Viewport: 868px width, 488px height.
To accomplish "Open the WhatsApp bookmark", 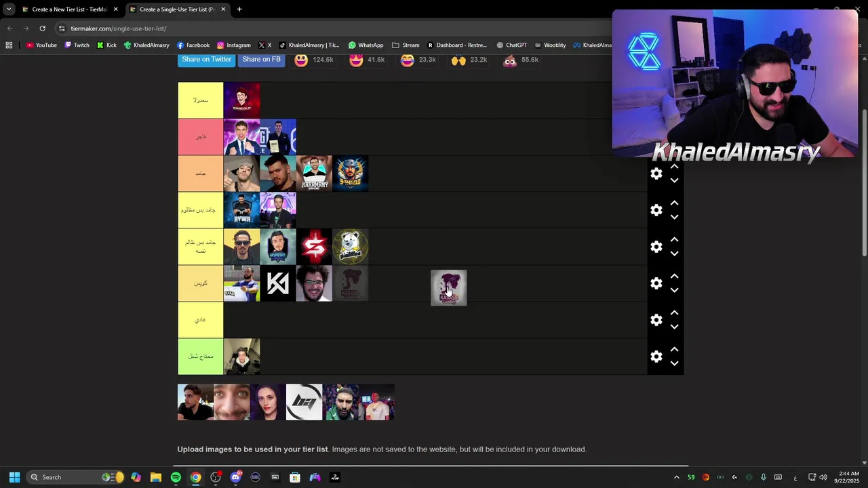I will 366,45.
